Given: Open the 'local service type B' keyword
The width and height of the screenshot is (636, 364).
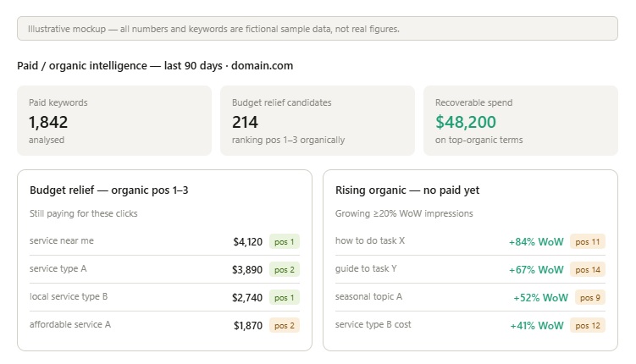Looking at the screenshot, I should [x=69, y=297].
